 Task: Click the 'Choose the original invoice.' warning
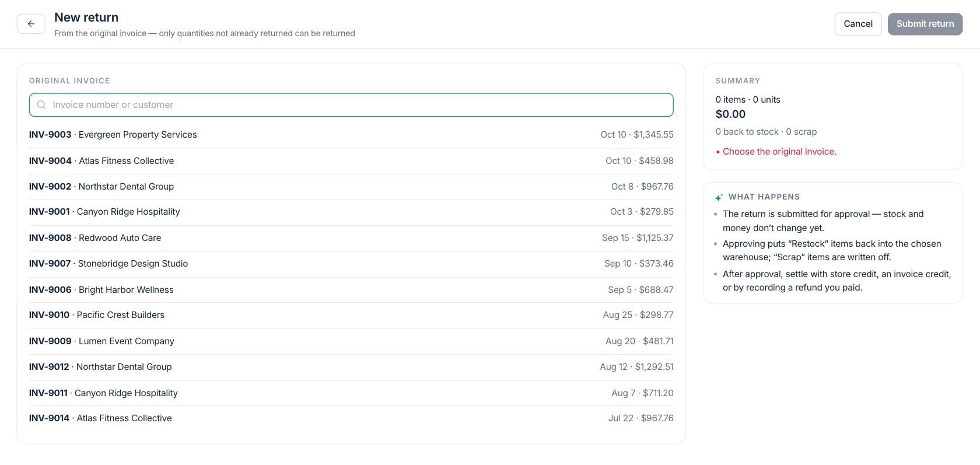(779, 152)
